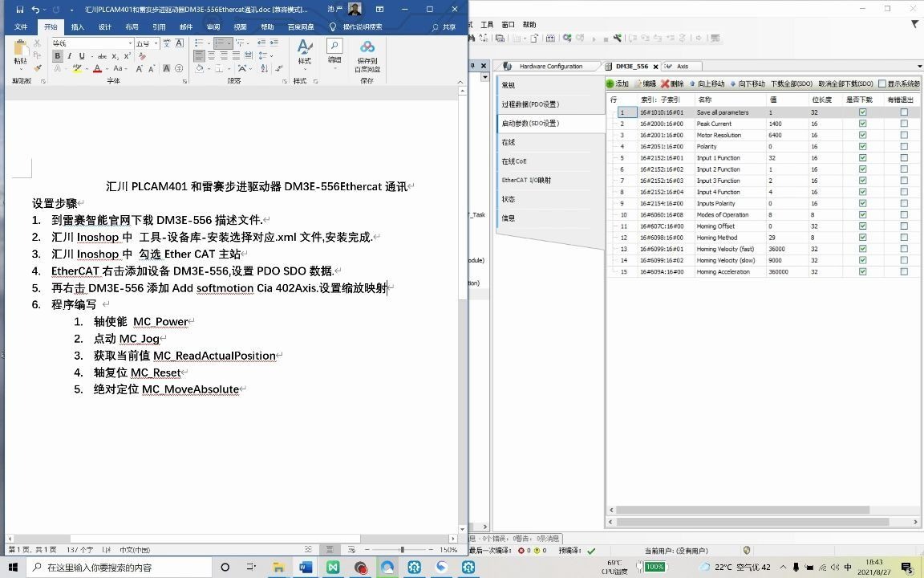Open the font color dropdown arrow

(x=107, y=69)
